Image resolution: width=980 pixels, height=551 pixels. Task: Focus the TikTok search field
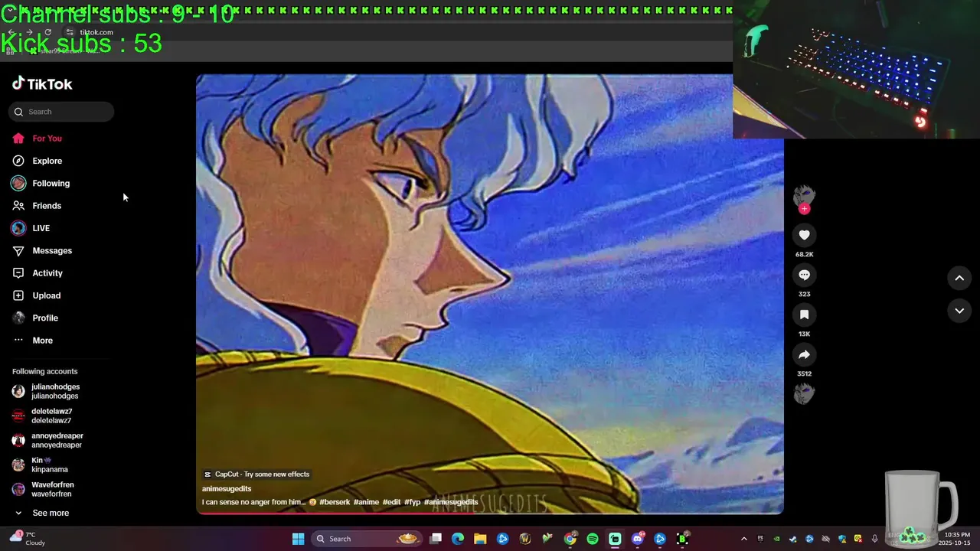(x=61, y=112)
